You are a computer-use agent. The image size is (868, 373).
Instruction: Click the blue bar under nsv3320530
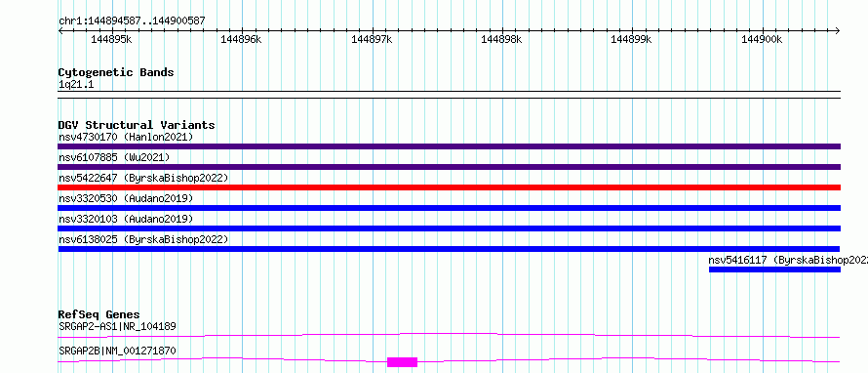[449, 208]
